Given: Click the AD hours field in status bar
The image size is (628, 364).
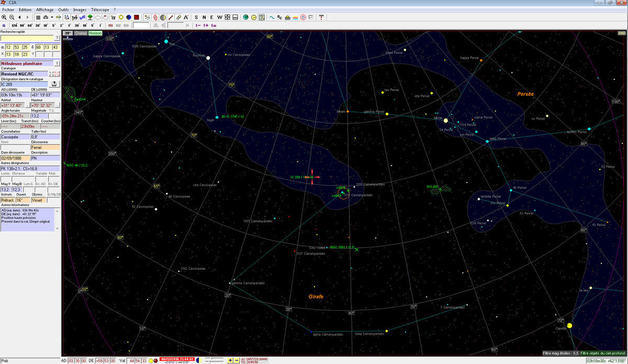Looking at the screenshot, I should click(71, 360).
